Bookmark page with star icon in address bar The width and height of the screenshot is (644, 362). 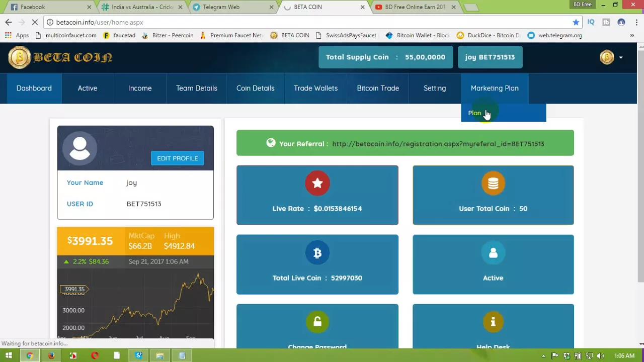click(x=576, y=22)
